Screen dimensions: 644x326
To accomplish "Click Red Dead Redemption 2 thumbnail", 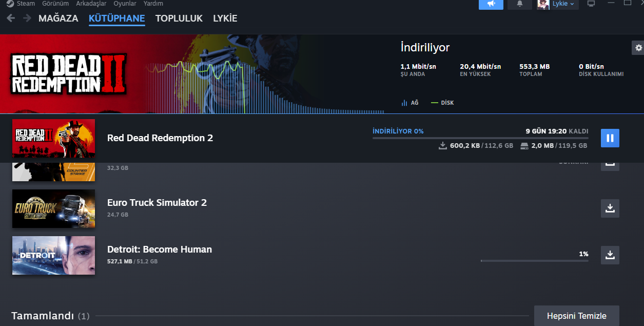I will 54,138.
